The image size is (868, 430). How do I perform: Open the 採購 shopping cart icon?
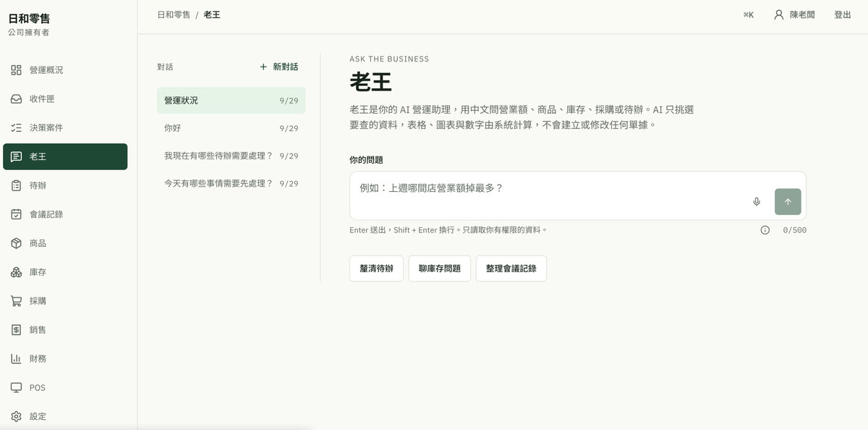[x=16, y=301]
